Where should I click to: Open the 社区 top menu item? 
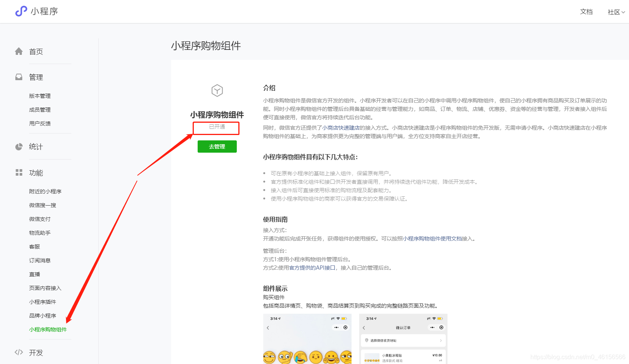[x=614, y=12]
